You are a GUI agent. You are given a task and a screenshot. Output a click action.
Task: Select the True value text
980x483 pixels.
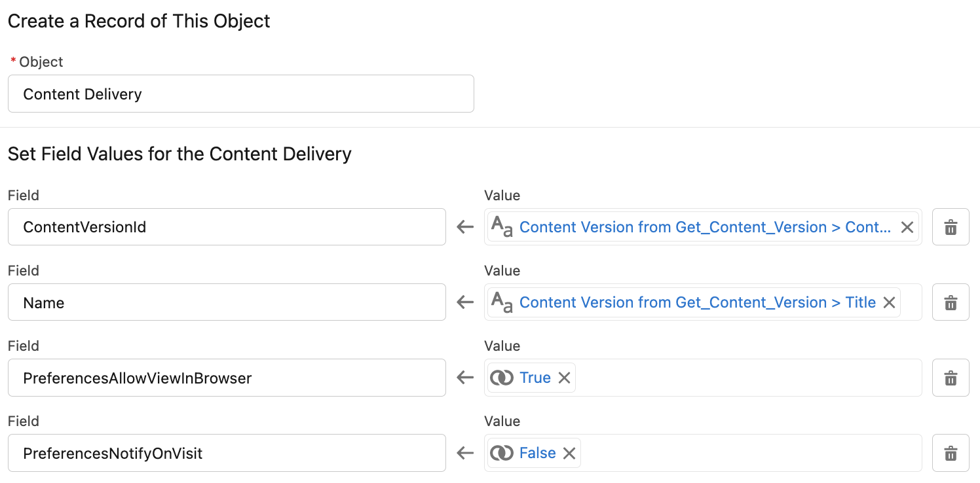tap(535, 378)
